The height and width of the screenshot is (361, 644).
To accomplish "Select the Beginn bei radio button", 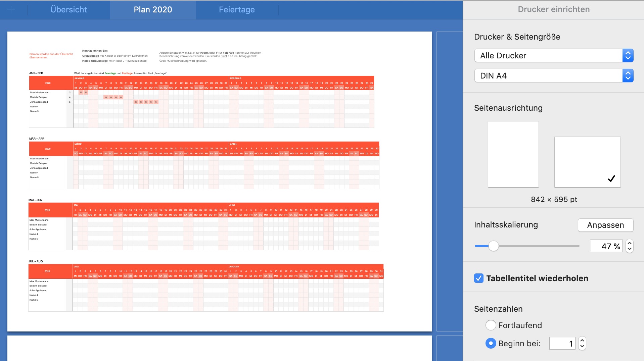I will (491, 343).
